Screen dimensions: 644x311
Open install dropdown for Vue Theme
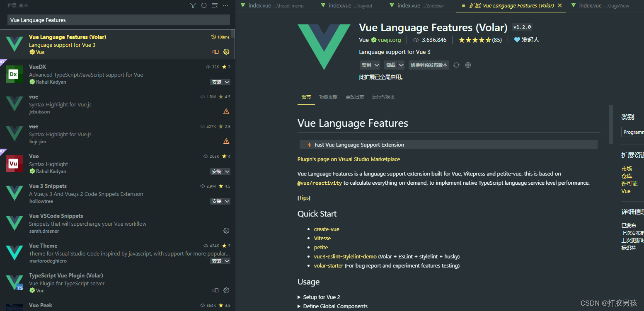(x=227, y=261)
